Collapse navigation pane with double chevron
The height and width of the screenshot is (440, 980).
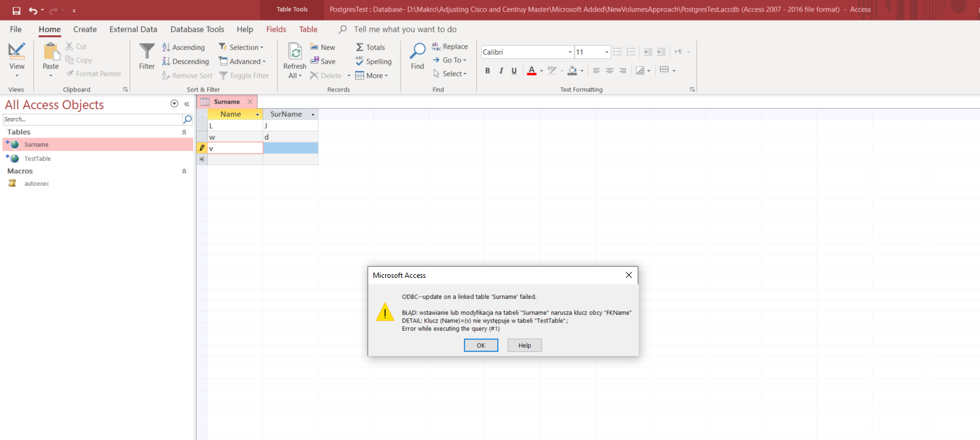[x=187, y=104]
